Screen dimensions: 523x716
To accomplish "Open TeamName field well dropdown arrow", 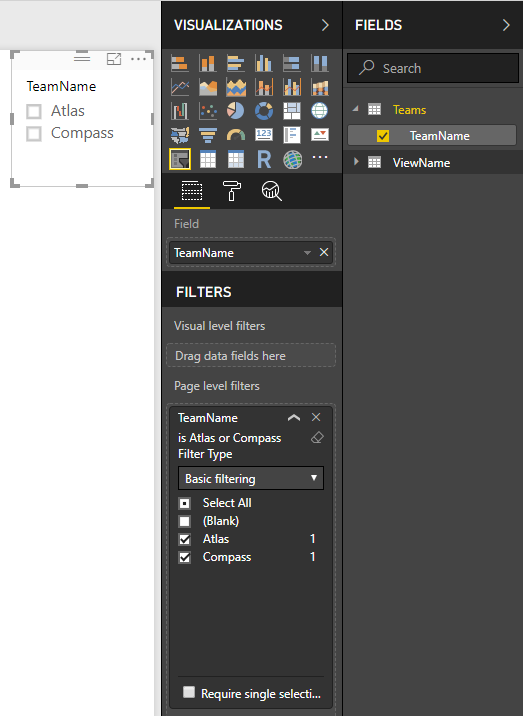I will point(307,253).
